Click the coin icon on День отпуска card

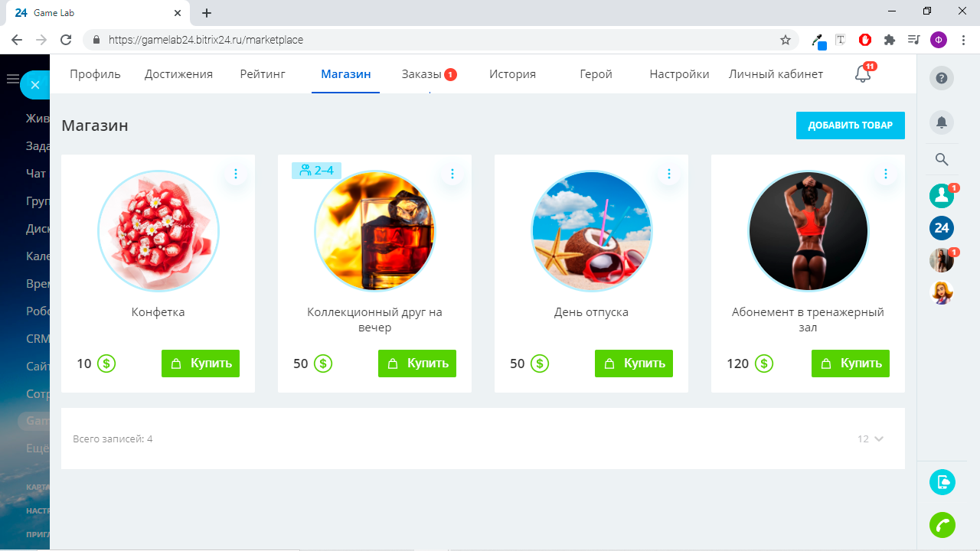(x=540, y=364)
